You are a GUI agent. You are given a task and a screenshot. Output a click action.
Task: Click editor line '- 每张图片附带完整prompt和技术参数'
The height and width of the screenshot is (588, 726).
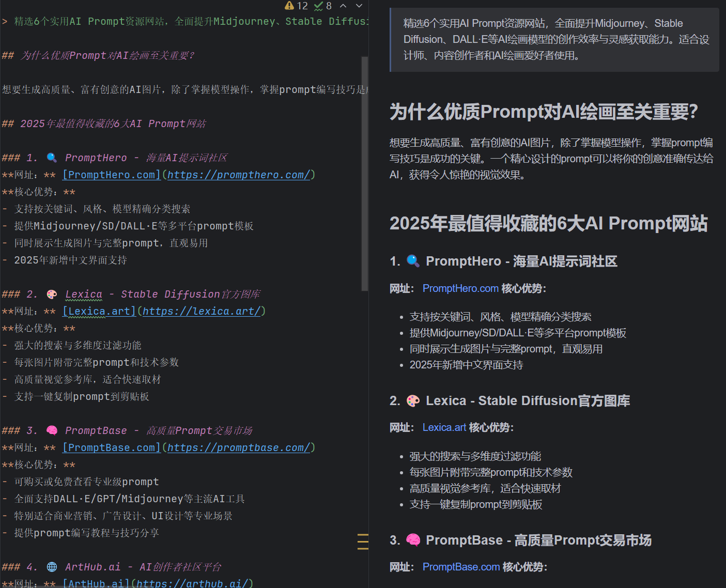click(x=90, y=362)
